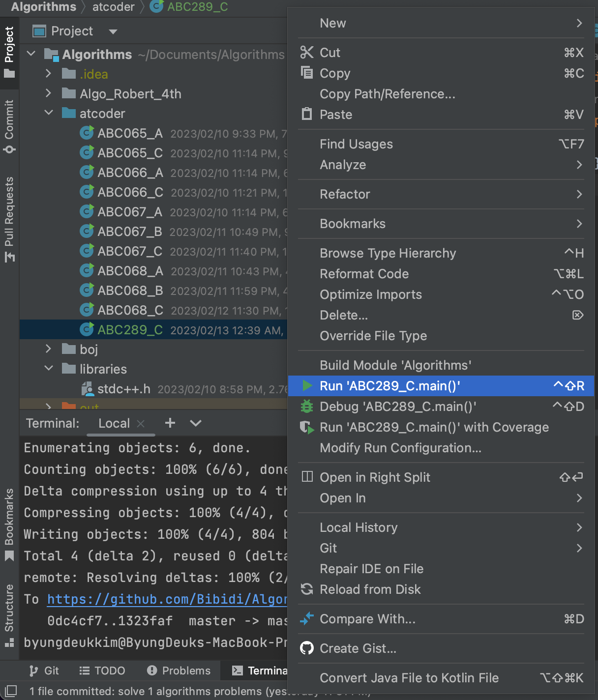Click the ABC065_A class file icon

87,133
